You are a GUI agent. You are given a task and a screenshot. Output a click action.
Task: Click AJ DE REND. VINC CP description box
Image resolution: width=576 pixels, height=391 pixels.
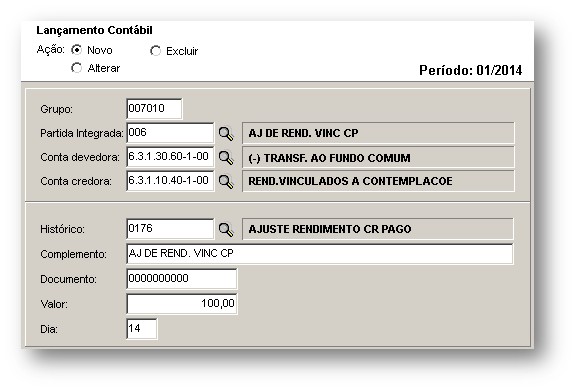pos(378,133)
